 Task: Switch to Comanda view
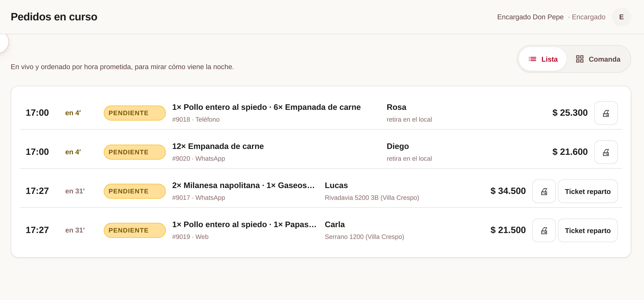pos(598,59)
